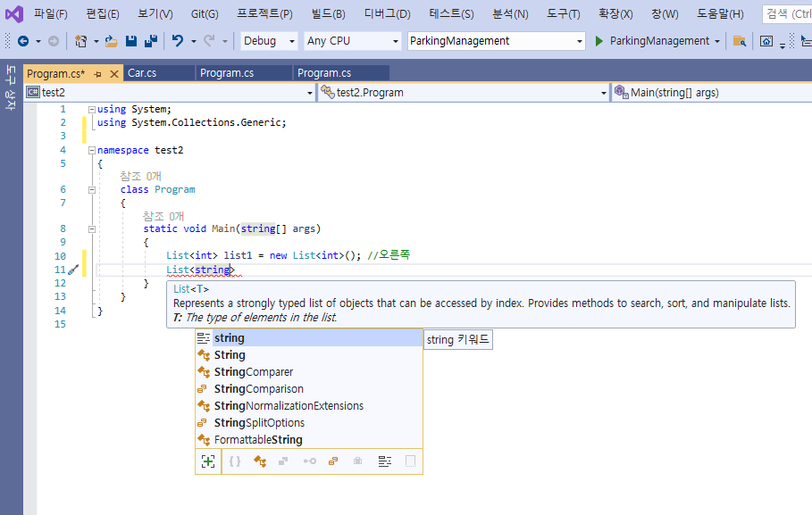Click the class icon beside StringComparer
Screen dimensions: 812x515
pos(204,372)
